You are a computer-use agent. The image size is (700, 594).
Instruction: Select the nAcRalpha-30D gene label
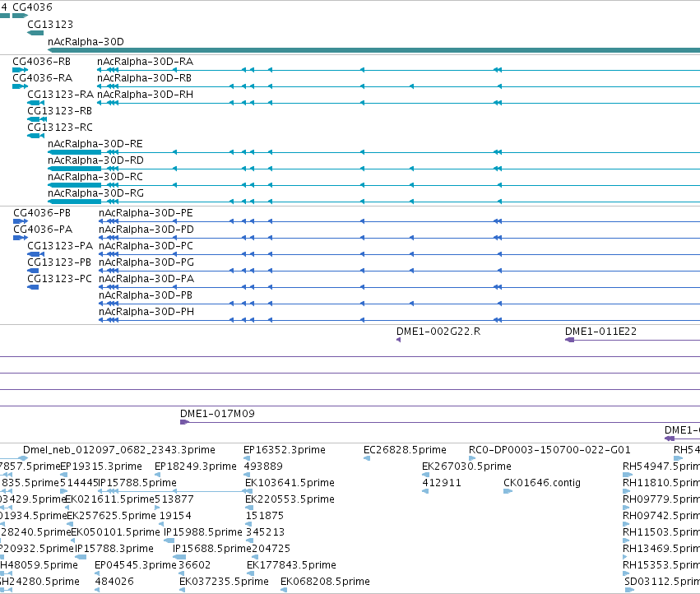click(86, 42)
